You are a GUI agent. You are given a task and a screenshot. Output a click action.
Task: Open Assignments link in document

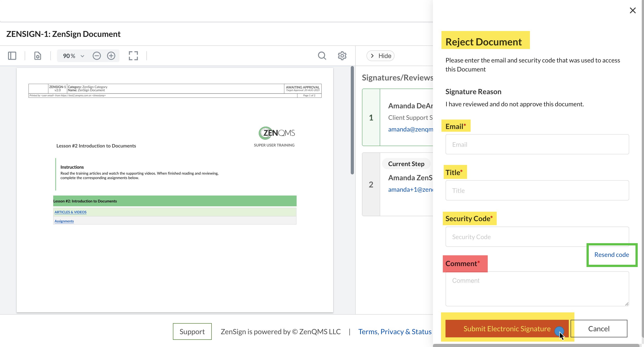64,221
